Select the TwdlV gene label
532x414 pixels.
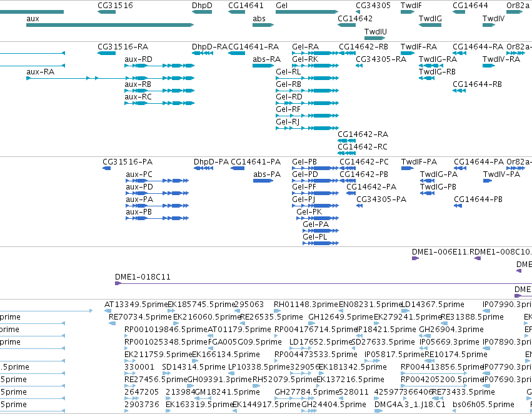(x=493, y=19)
